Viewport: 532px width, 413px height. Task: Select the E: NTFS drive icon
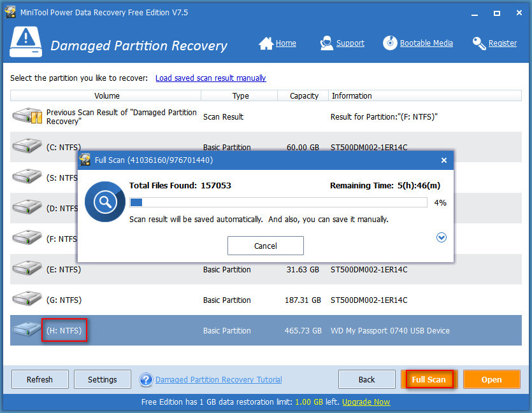point(27,268)
